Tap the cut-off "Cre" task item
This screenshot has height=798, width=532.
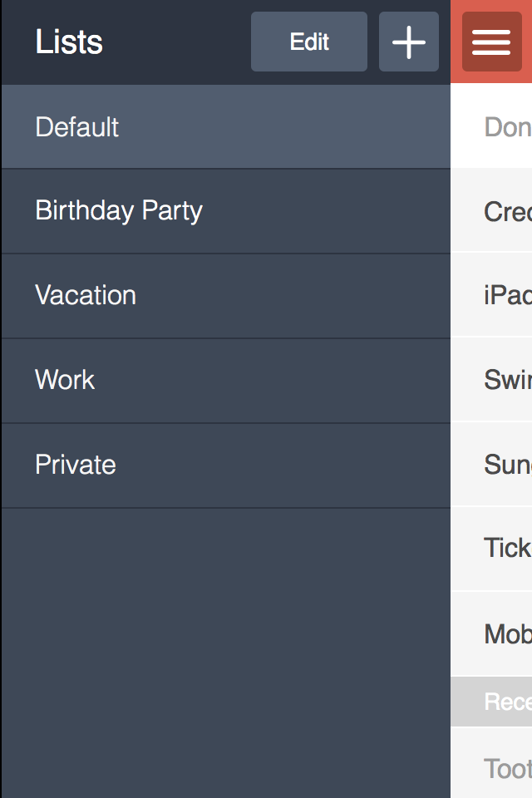507,212
